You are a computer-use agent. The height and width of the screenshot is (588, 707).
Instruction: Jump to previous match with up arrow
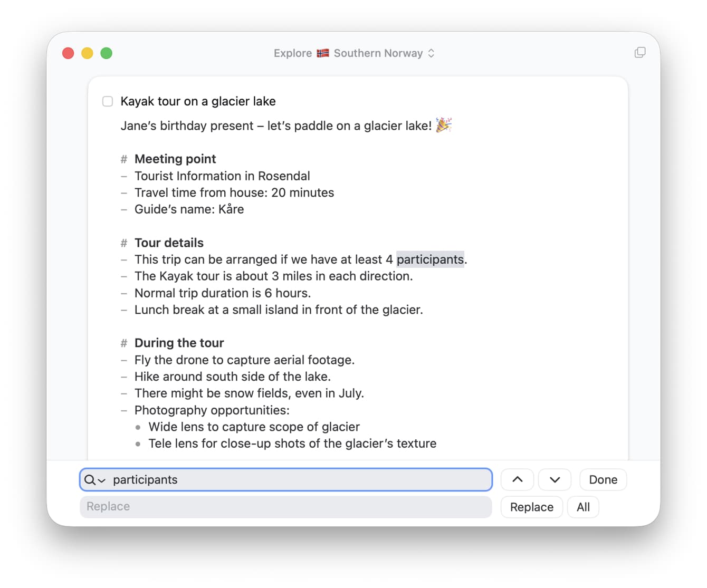click(x=517, y=479)
